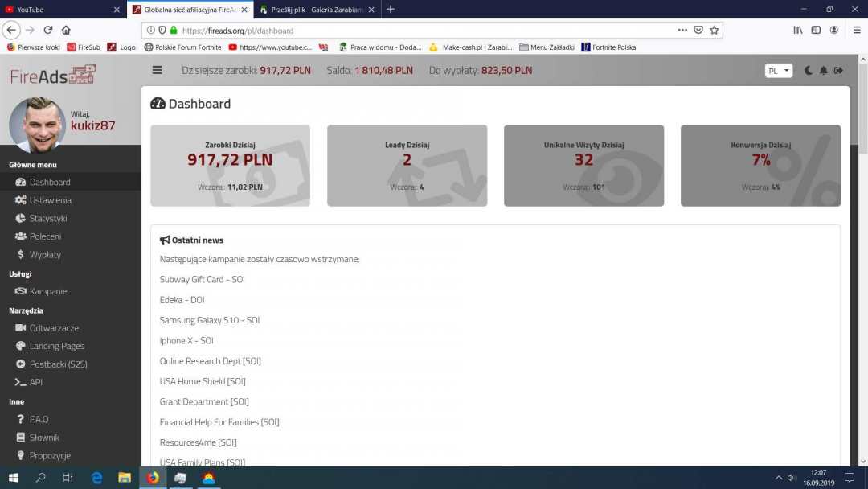Open Statystyki from the sidebar
The width and height of the screenshot is (868, 489).
[47, 218]
